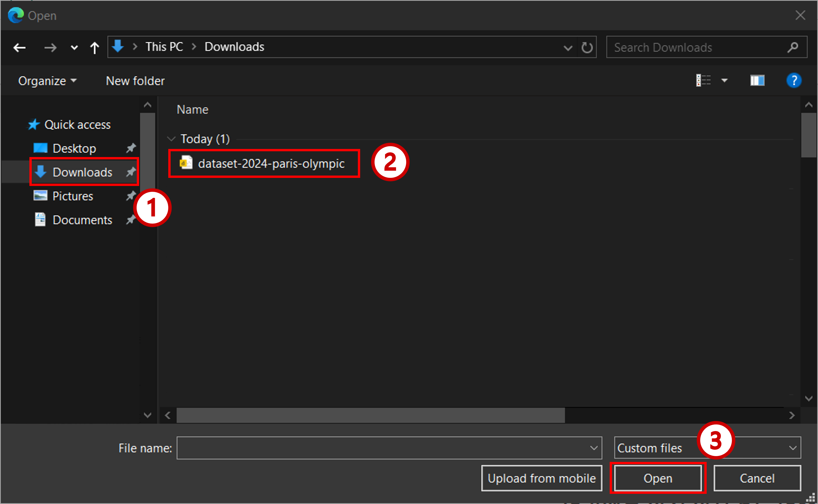The height and width of the screenshot is (504, 818).
Task: Select the Today (1) group label
Action: pos(205,139)
